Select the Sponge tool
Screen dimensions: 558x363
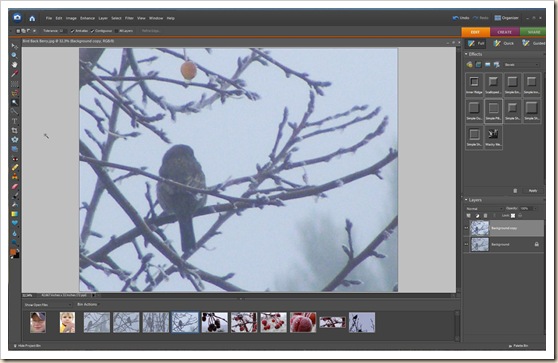(15, 242)
